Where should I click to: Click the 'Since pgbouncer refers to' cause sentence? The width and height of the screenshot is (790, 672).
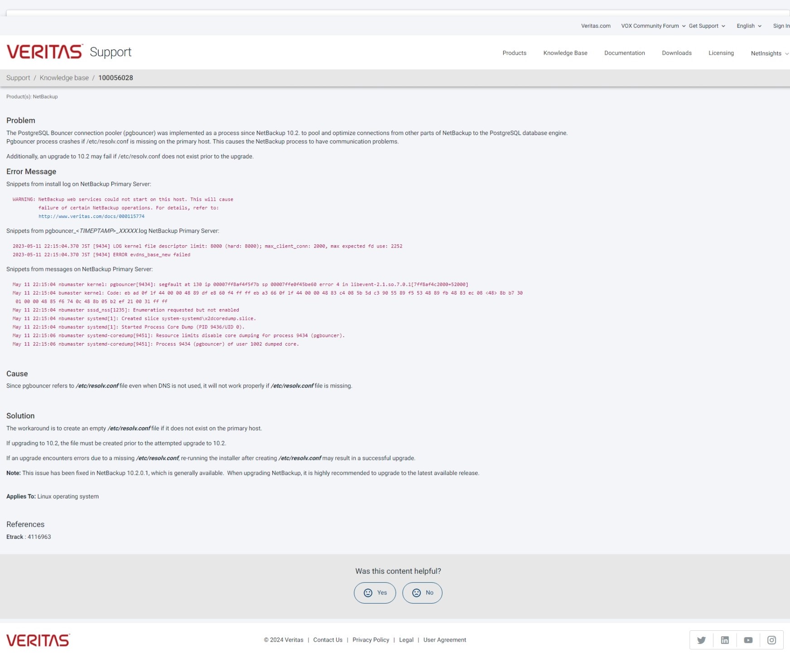179,386
